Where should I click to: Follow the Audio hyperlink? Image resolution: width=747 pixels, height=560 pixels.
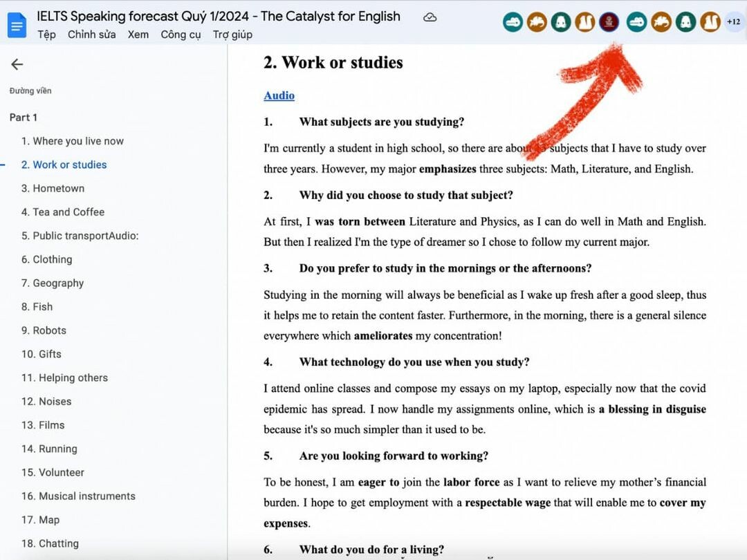click(279, 95)
